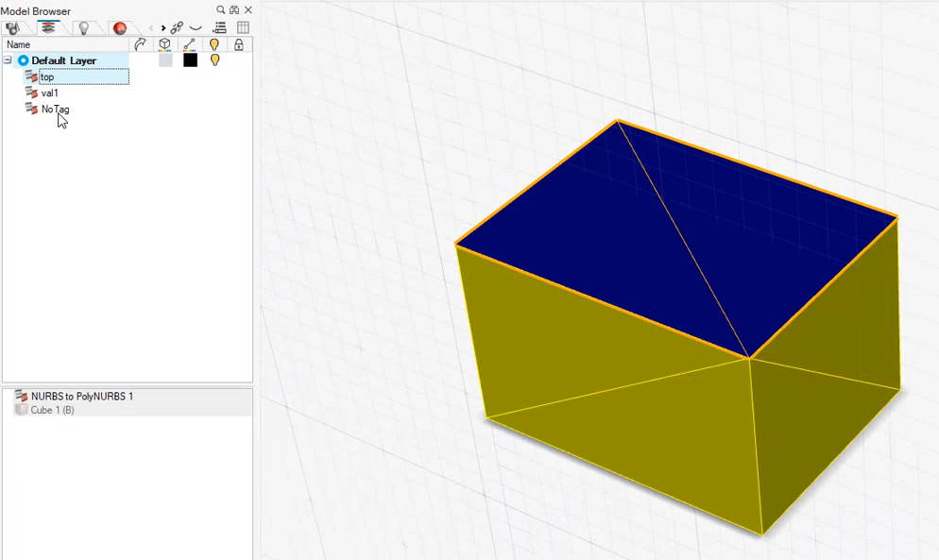Open the Objects tab in Model Browser

(x=13, y=28)
